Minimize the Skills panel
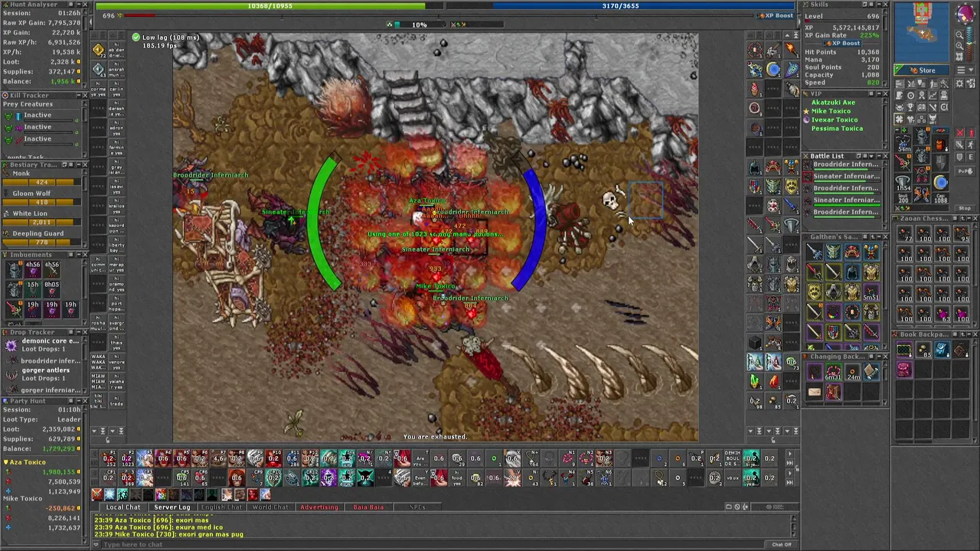This screenshot has width=980, height=551. point(879,5)
